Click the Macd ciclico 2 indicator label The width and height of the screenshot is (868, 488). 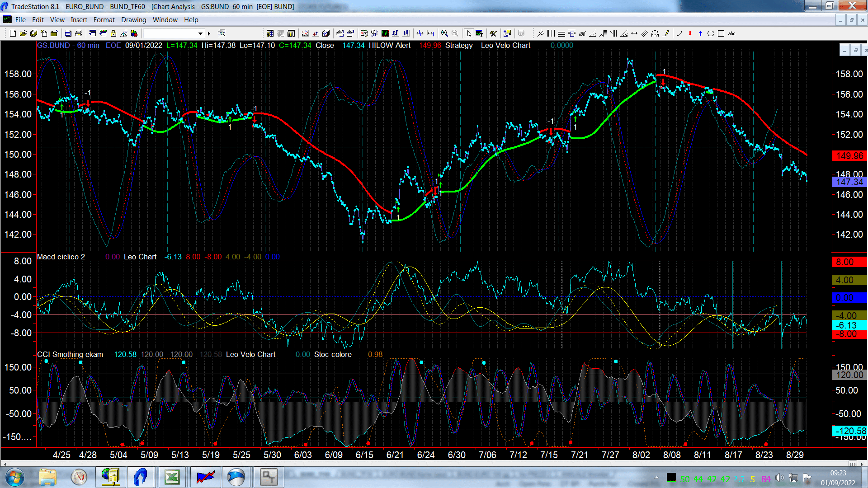[61, 257]
